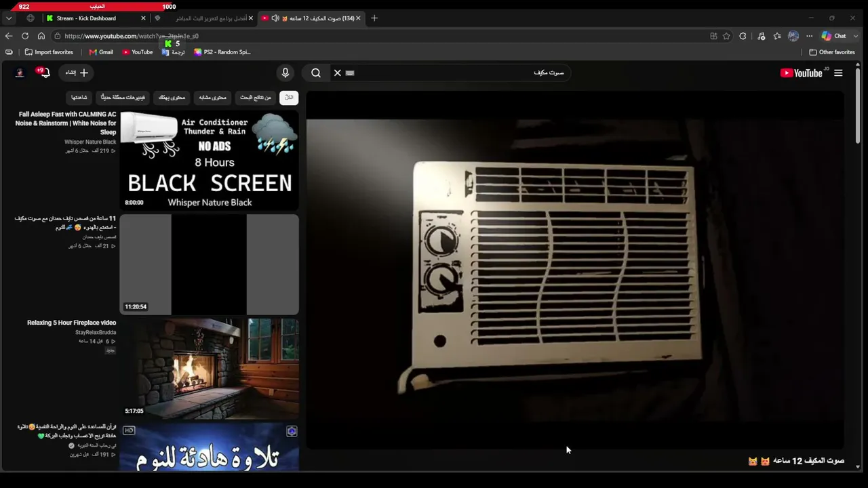The image size is (868, 488).
Task: Select the الكل filter chip
Action: click(x=289, y=98)
